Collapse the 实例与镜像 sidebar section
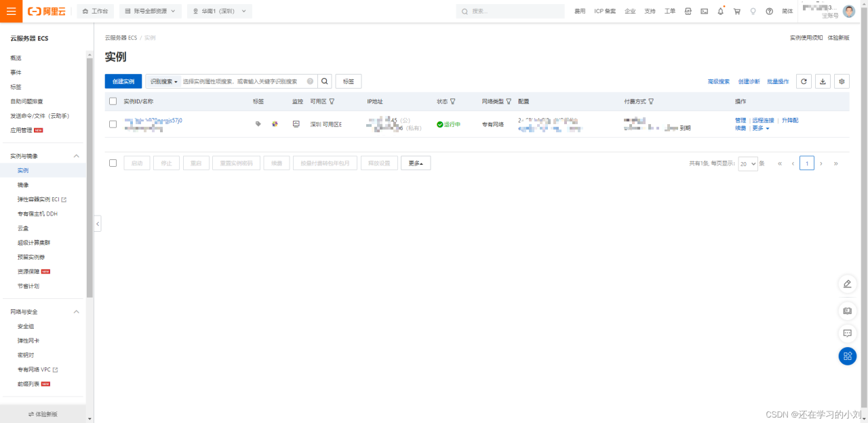 pyautogui.click(x=76, y=156)
